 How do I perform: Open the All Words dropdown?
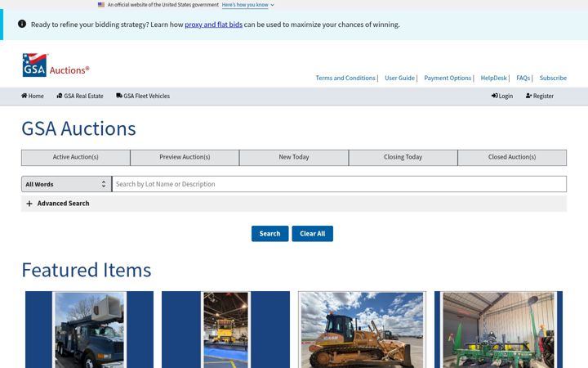[x=66, y=184]
